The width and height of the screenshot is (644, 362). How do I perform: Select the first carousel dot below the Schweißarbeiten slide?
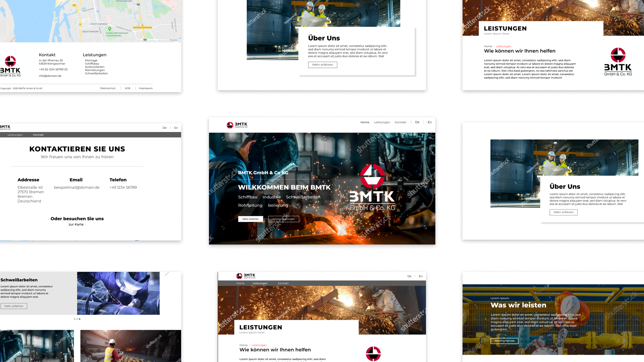coord(74,319)
